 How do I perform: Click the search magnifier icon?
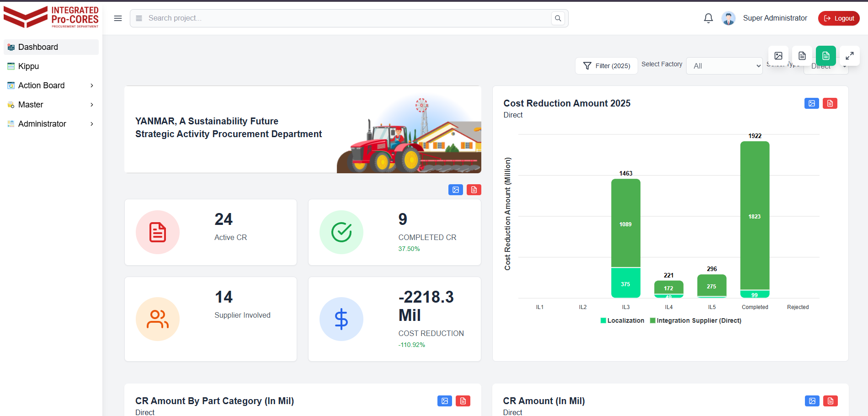[x=558, y=18]
